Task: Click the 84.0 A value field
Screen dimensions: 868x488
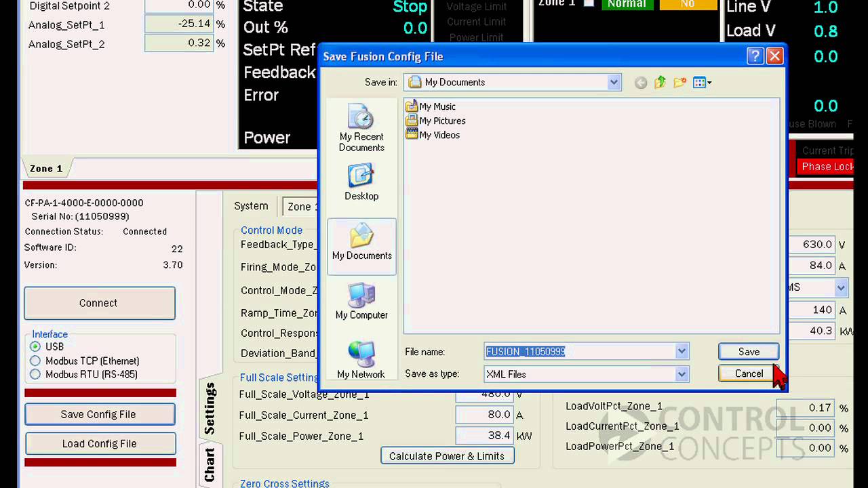Action: pyautogui.click(x=811, y=266)
